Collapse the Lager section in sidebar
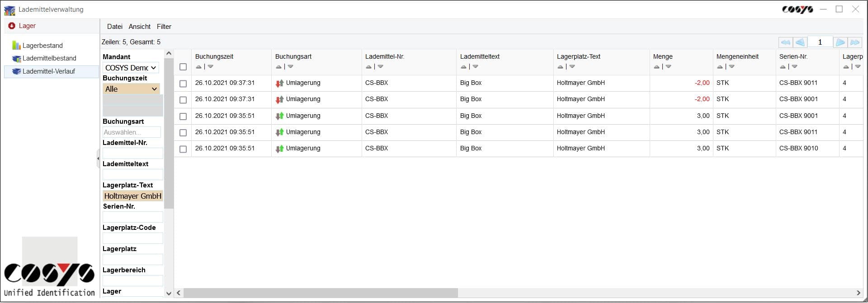Screen dimensions: 868x303 pyautogui.click(x=12, y=26)
